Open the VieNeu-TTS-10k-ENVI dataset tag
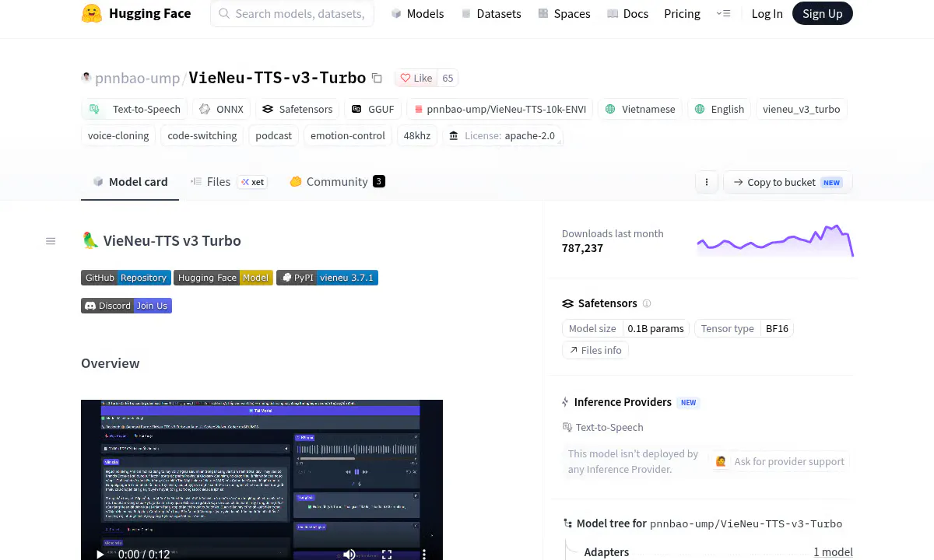 click(500, 109)
